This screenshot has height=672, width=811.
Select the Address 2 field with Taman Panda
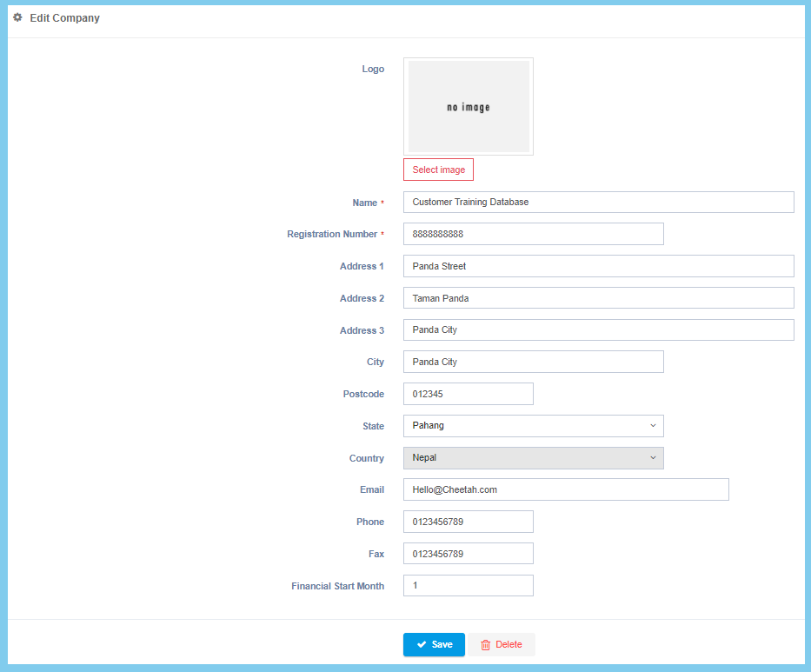point(598,298)
